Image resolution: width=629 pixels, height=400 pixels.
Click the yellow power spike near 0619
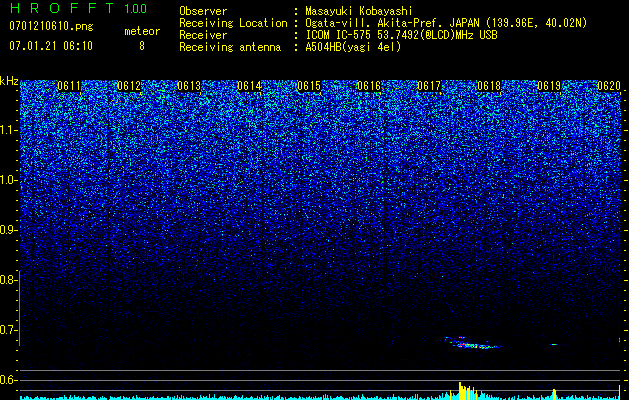pos(554,394)
